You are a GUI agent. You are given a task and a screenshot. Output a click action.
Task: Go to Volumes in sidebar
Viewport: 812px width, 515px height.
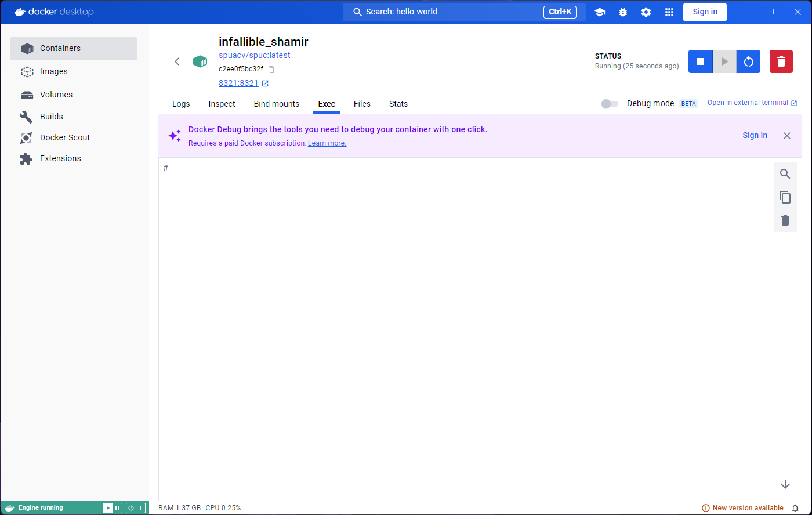pyautogui.click(x=74, y=95)
